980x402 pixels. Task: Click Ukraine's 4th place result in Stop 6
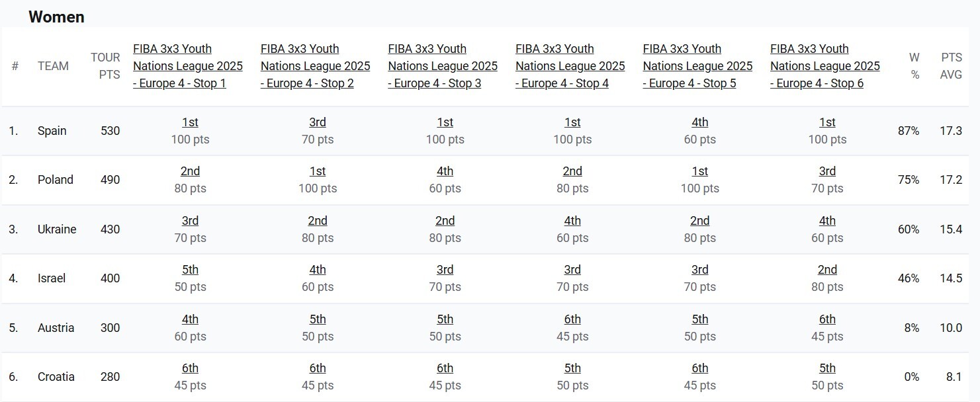(x=827, y=221)
